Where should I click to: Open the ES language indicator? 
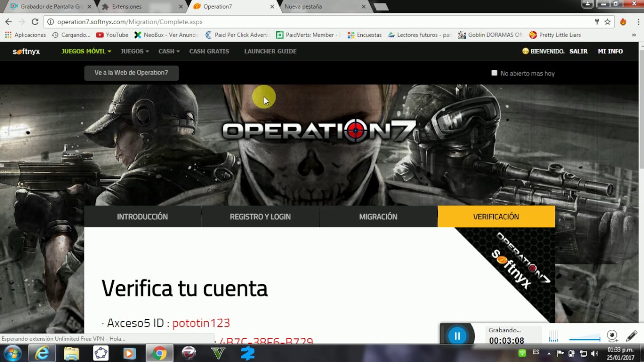[536, 352]
